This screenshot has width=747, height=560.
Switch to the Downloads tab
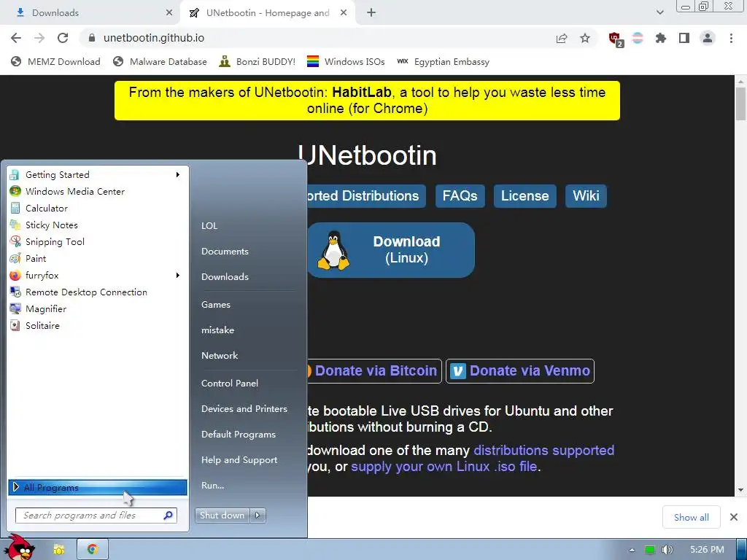tap(90, 13)
